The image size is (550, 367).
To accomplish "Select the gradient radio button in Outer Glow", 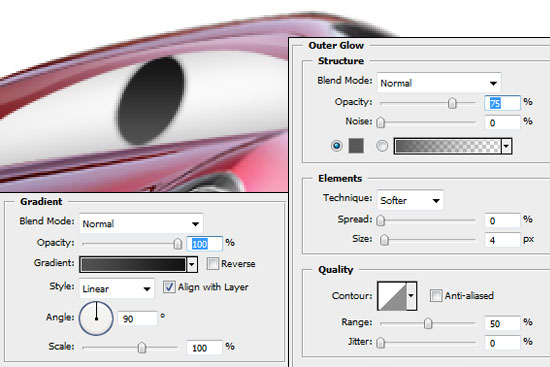I will pyautogui.click(x=382, y=146).
